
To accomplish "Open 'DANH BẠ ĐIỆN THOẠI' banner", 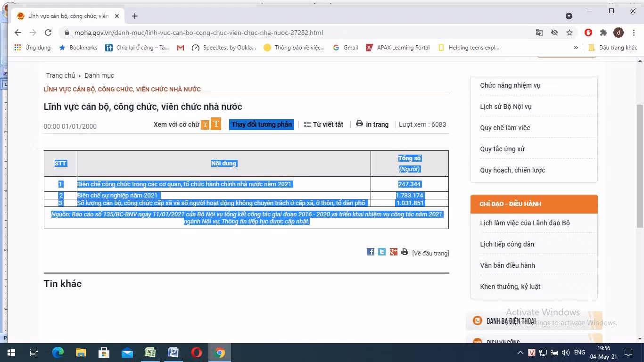I will 534,321.
